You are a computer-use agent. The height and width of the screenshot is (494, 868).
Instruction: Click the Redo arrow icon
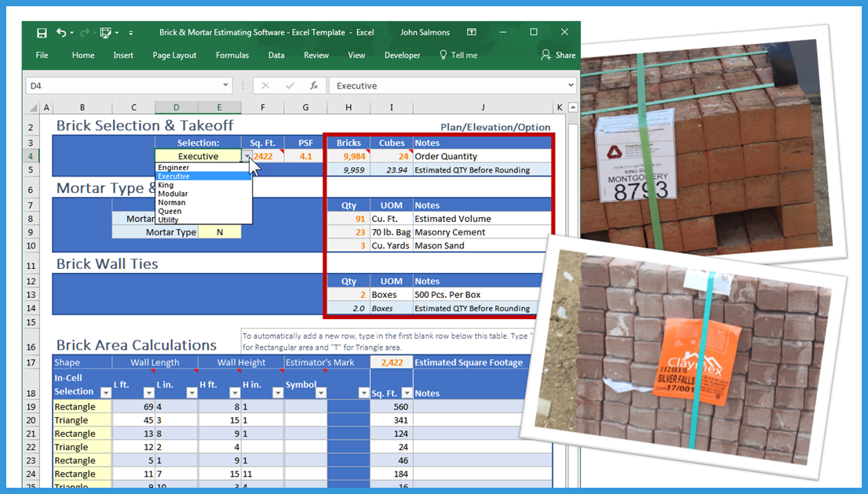(84, 33)
